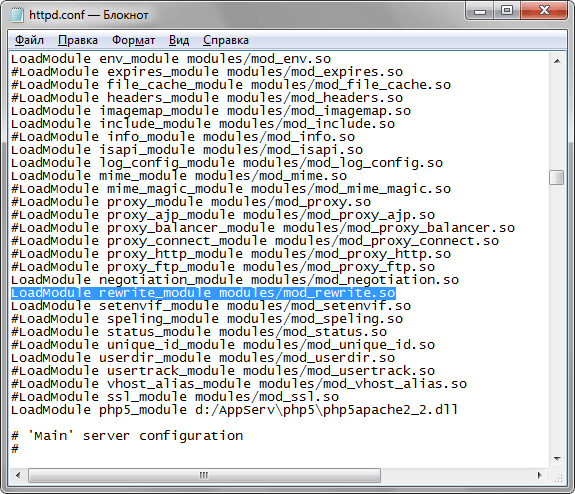
Task: Click the setenvif_module line
Action: 211,306
